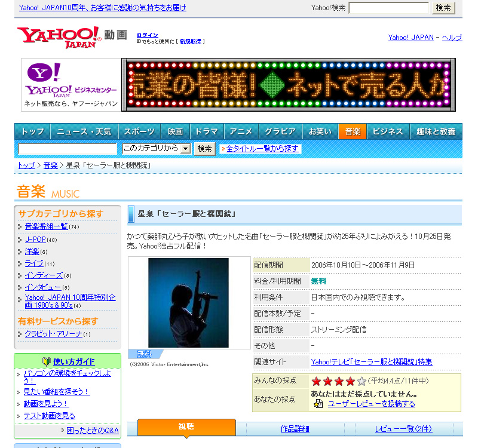Screen dimensions: 478x448
Task: Open the 音楽番組一覧 subcategory
Action: pyautogui.click(x=47, y=226)
